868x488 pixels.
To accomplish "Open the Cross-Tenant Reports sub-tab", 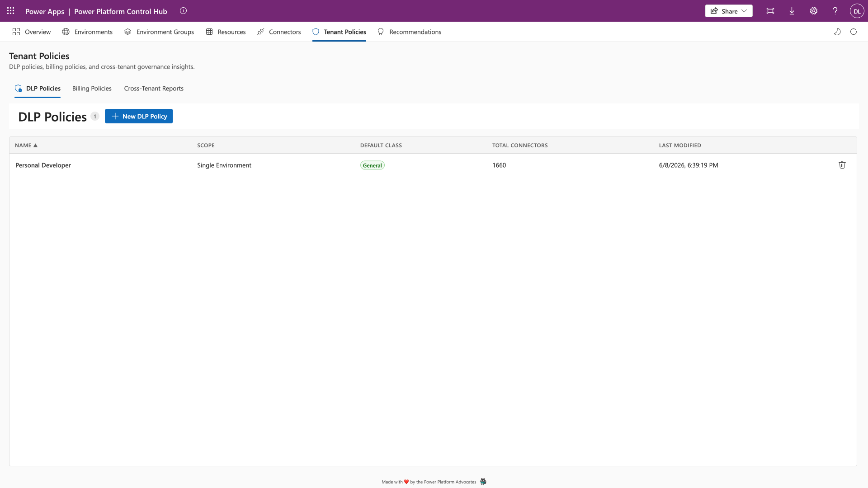I will (154, 89).
